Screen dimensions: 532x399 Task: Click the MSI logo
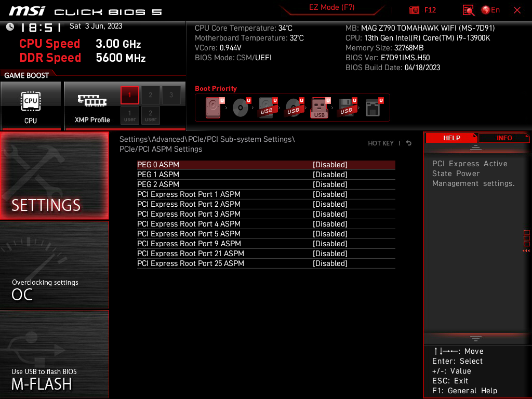27,11
